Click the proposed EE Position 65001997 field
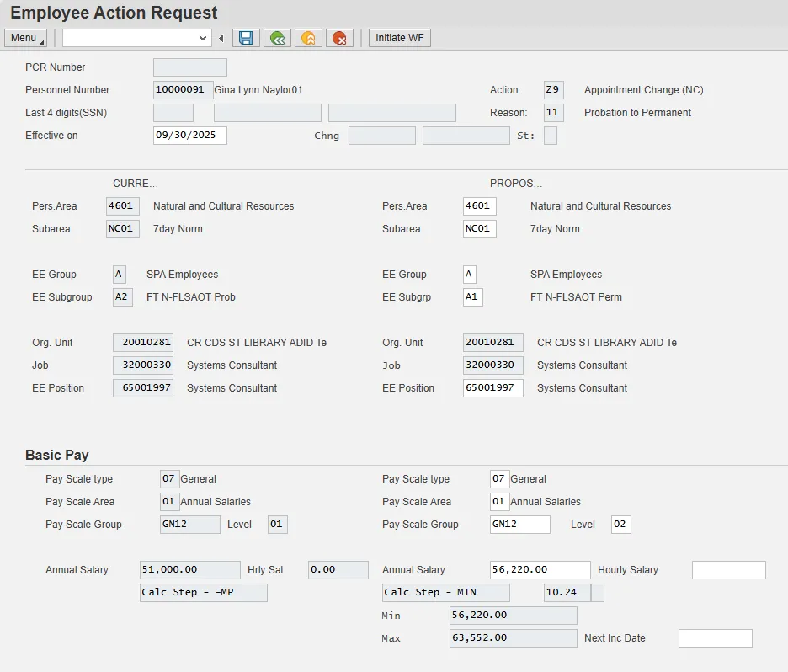Screen dimensions: 788x672 [492, 388]
